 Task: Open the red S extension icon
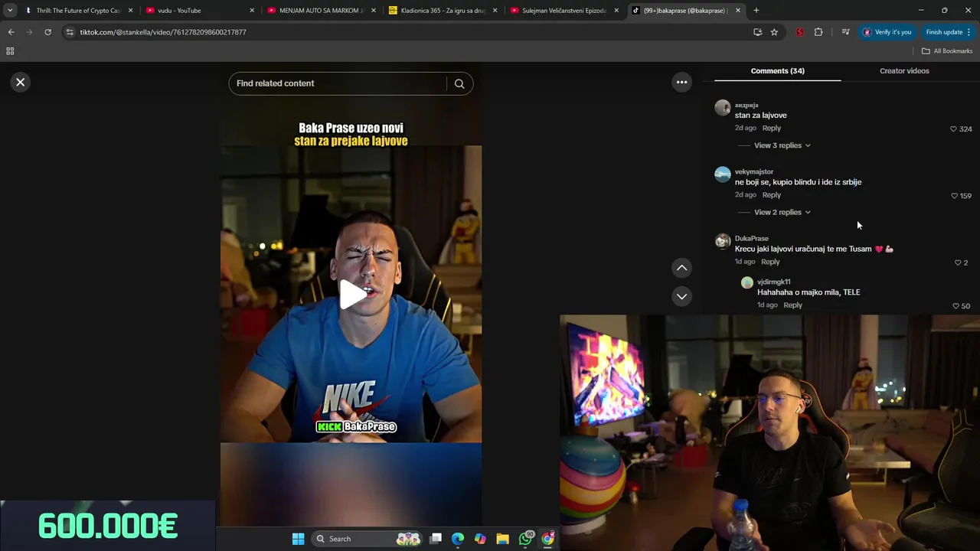799,32
